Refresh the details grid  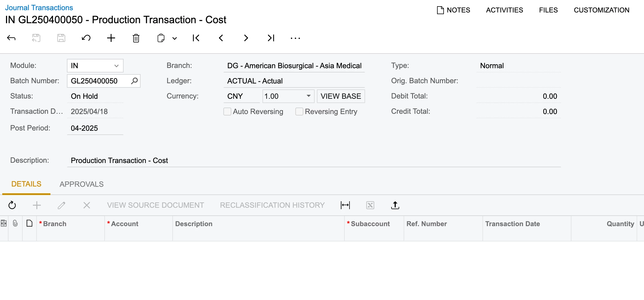coord(12,205)
